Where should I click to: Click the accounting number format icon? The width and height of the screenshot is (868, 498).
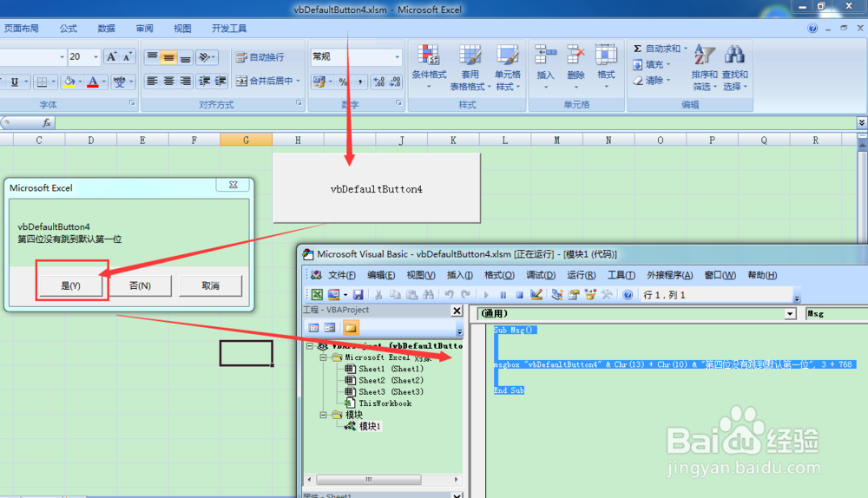319,82
